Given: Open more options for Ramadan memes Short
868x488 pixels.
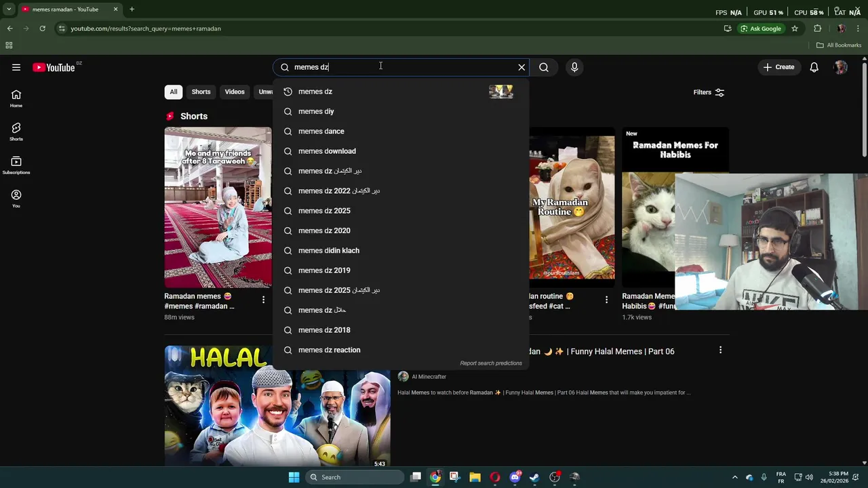Looking at the screenshot, I should [264, 300].
